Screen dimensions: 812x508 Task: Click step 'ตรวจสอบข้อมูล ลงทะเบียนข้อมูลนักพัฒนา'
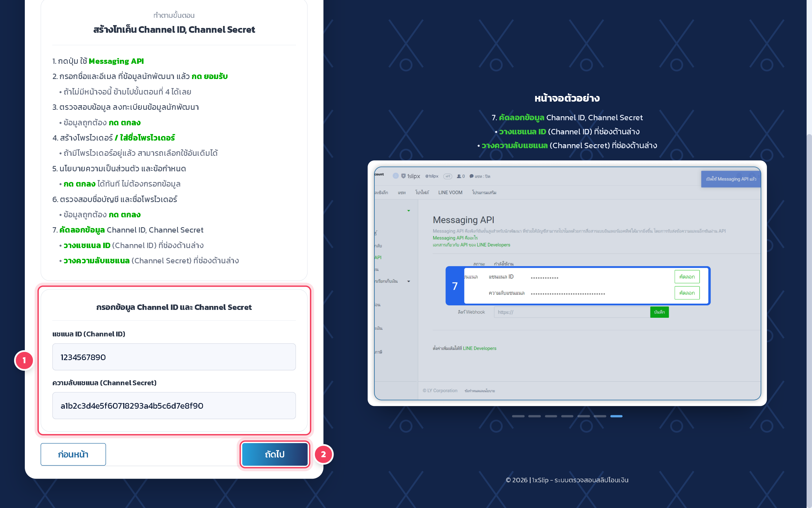[x=125, y=107]
